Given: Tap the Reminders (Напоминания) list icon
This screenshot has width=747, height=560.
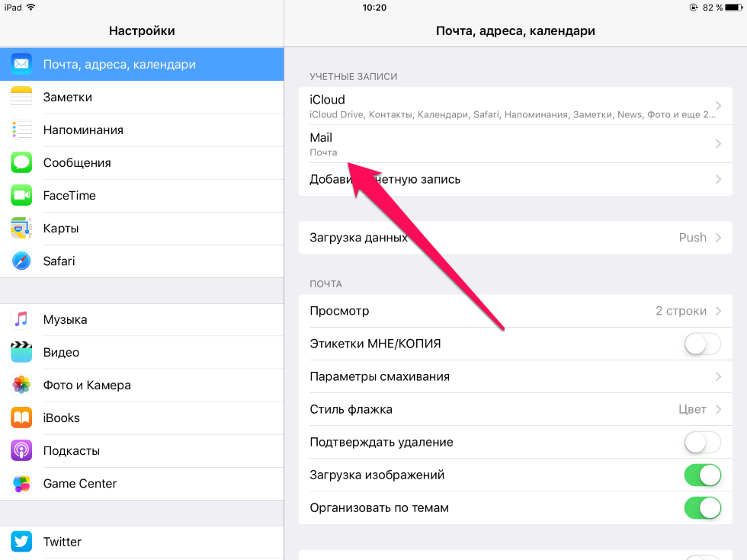Looking at the screenshot, I should pyautogui.click(x=21, y=130).
